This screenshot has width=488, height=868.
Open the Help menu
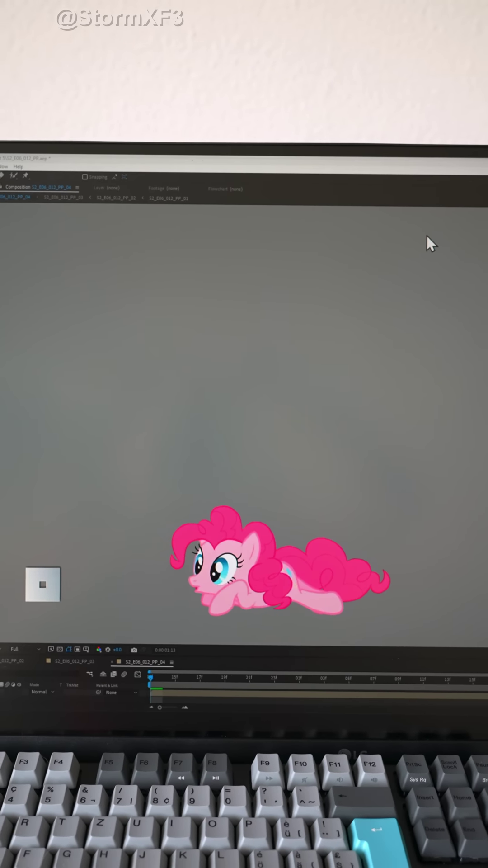(x=18, y=166)
